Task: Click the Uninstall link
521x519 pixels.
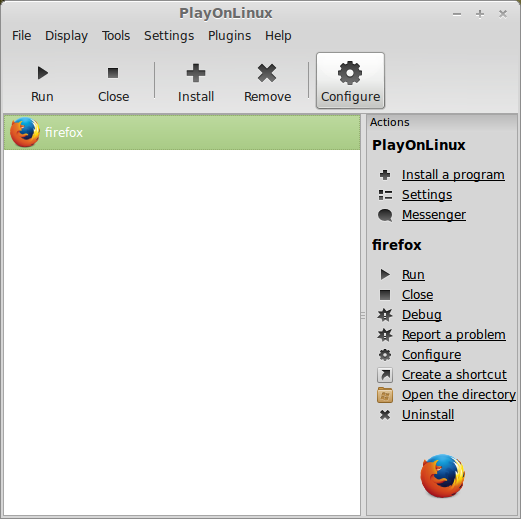Action: click(428, 415)
